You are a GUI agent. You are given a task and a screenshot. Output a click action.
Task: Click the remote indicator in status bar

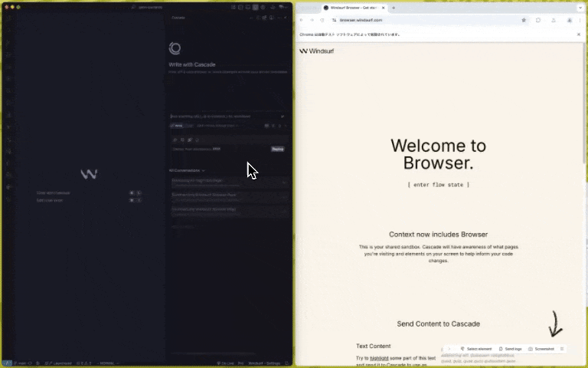7,363
